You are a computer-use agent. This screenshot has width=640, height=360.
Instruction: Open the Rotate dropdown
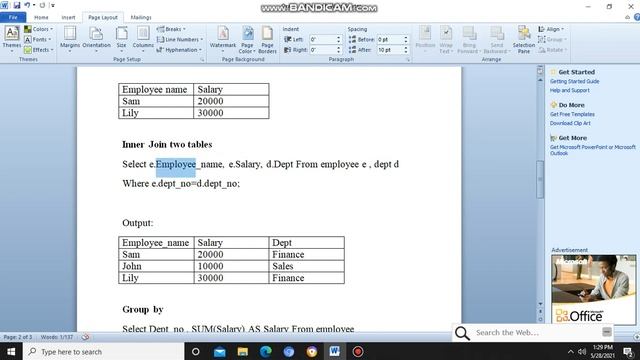point(552,50)
